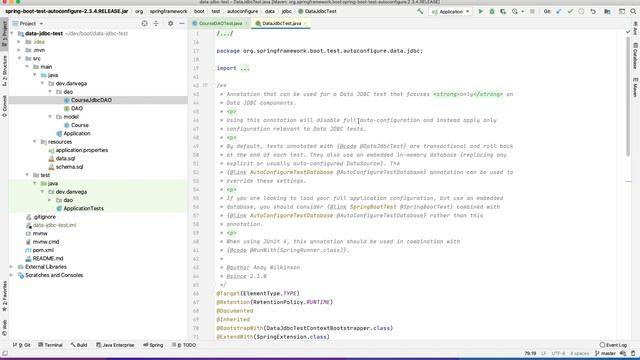Viewport: 640px width, 360px height.
Task: Expand the folded import block ellipsis
Action: (244, 68)
